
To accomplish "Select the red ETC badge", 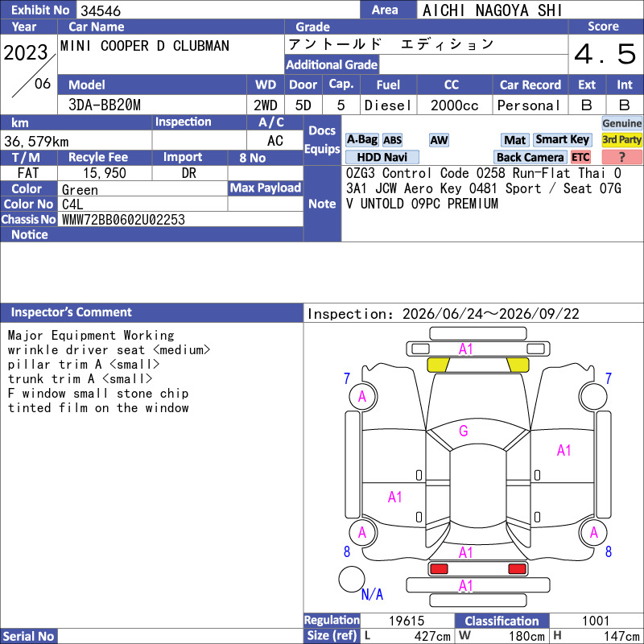I will (x=580, y=157).
